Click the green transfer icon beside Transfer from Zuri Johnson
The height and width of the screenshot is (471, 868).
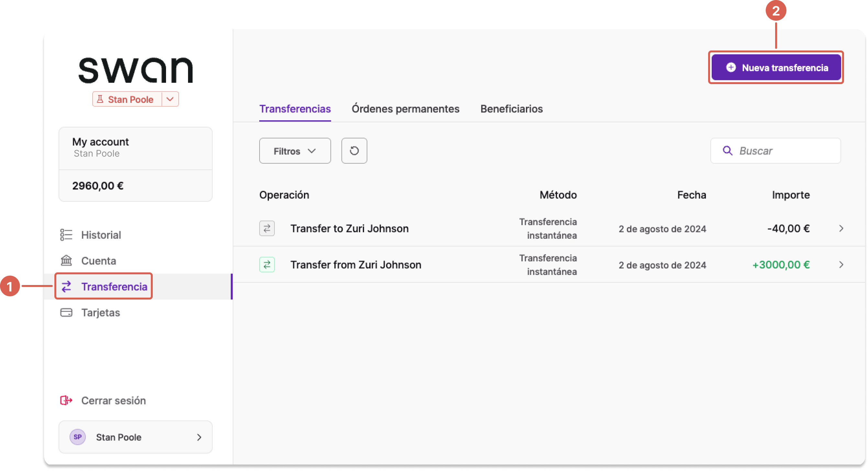267,265
